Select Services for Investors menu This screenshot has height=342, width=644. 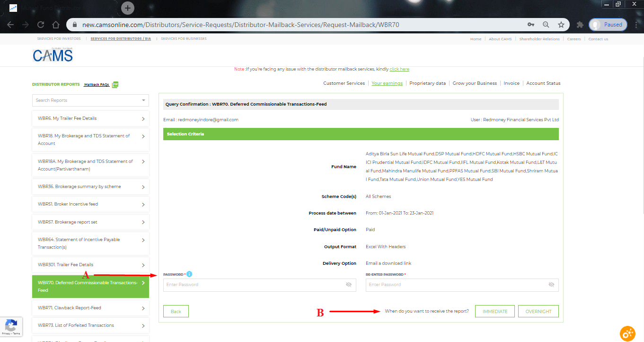click(59, 39)
